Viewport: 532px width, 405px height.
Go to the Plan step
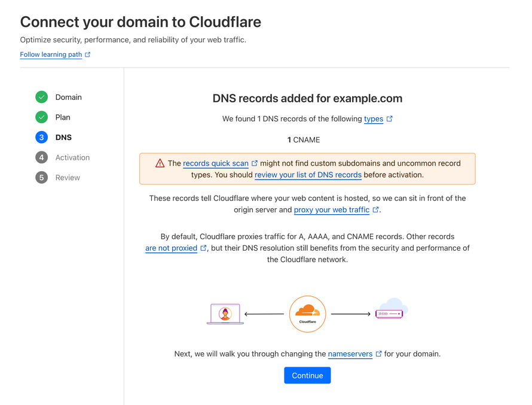tap(63, 117)
